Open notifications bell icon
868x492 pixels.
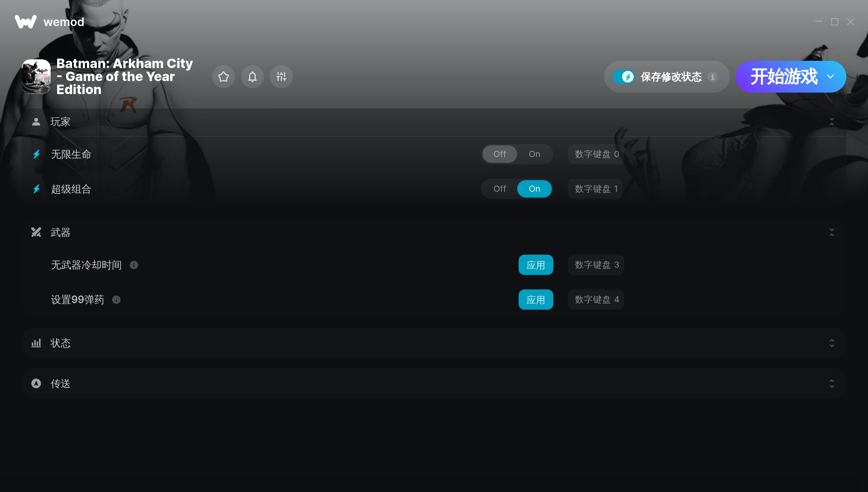point(252,77)
